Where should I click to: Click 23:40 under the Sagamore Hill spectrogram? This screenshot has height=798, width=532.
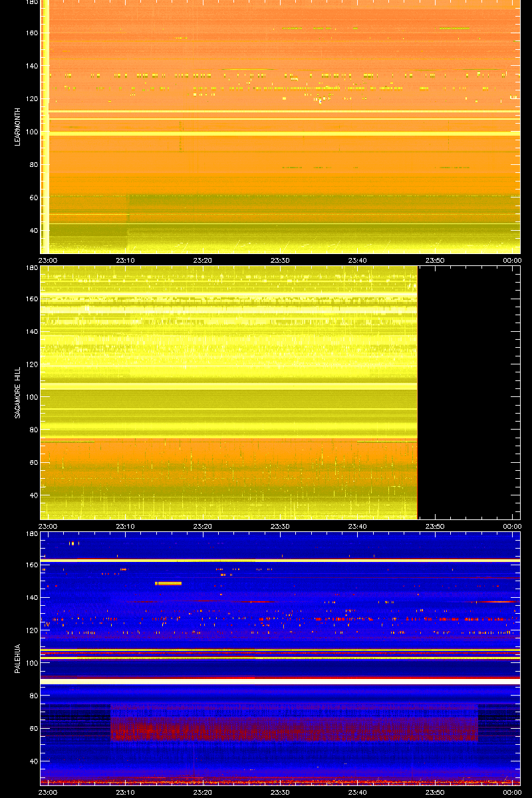(358, 526)
